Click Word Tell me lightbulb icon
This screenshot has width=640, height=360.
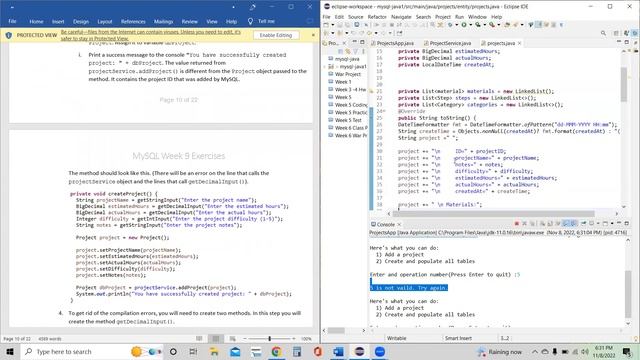click(x=250, y=21)
